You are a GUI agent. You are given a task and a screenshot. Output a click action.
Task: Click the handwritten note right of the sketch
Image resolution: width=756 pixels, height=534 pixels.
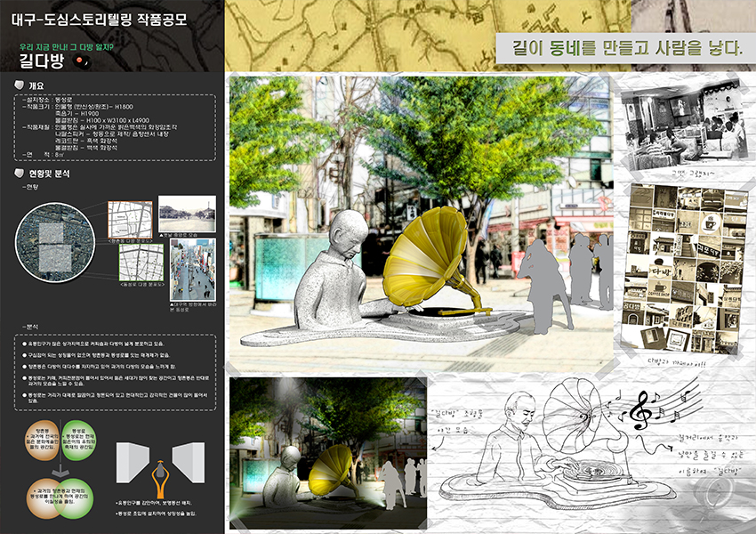pyautogui.click(x=711, y=455)
